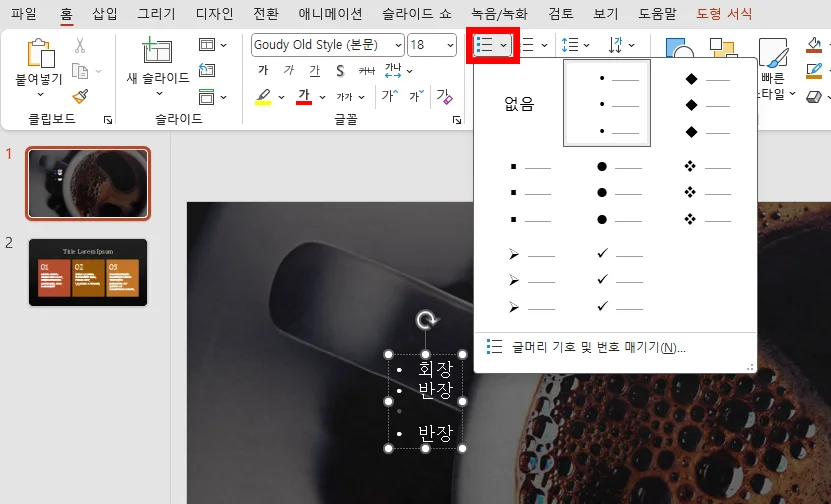The width and height of the screenshot is (831, 504).
Task: Toggle Italic formatting
Action: pos(289,70)
